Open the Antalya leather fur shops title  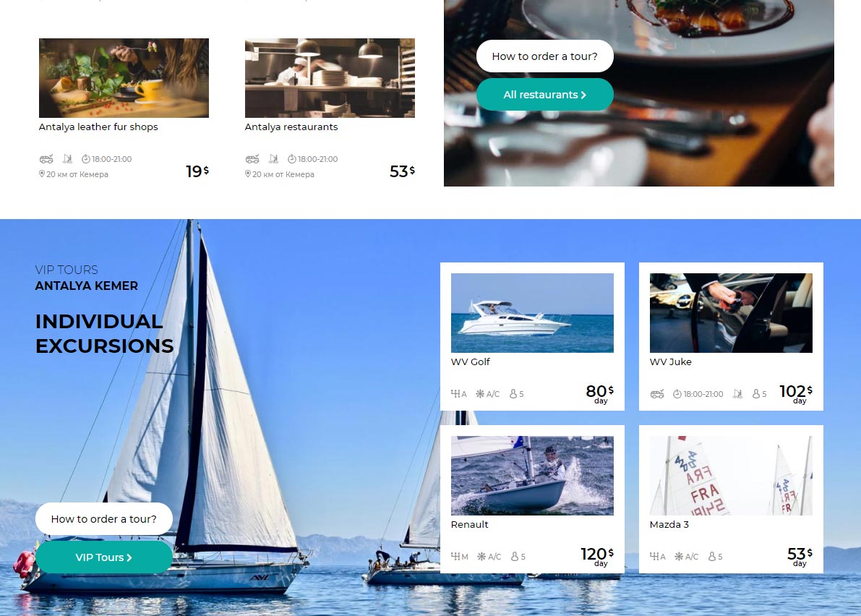[98, 127]
